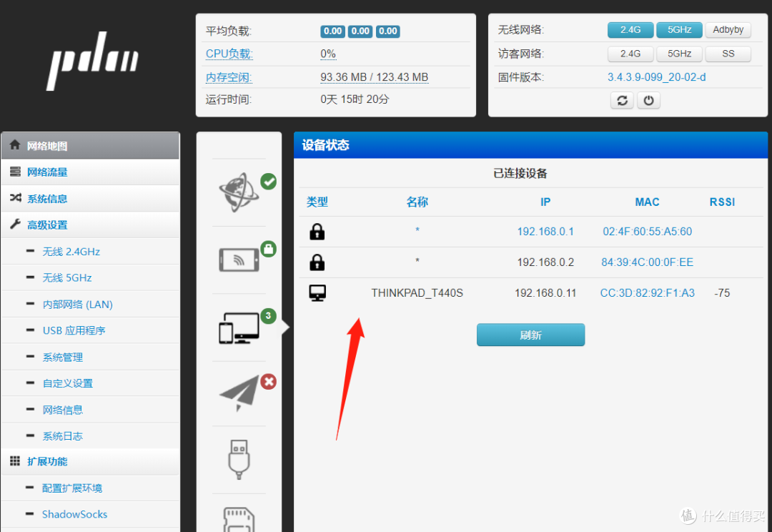This screenshot has width=772, height=532.
Task: Toggle the guest network 2.4G button
Action: coord(630,54)
